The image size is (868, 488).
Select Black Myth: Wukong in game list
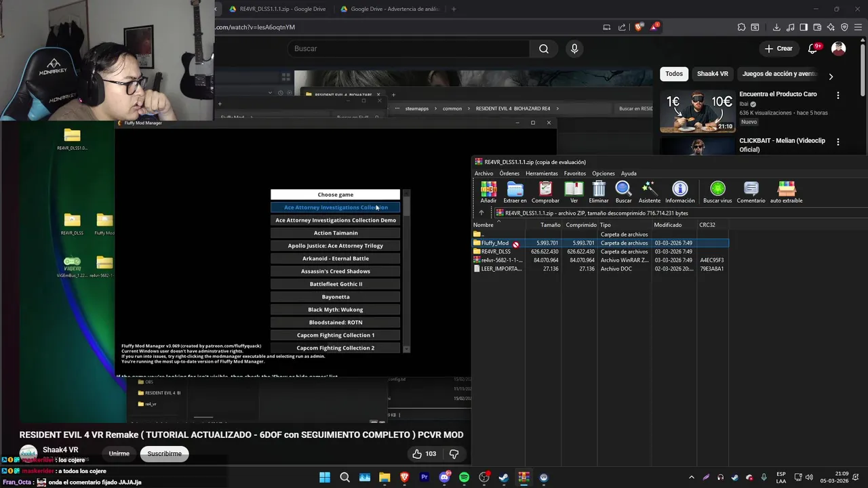(336, 310)
